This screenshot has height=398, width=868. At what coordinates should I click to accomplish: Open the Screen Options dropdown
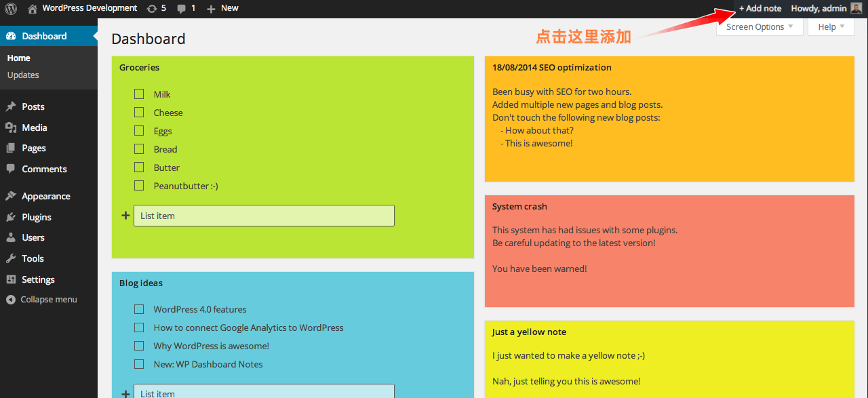(755, 26)
